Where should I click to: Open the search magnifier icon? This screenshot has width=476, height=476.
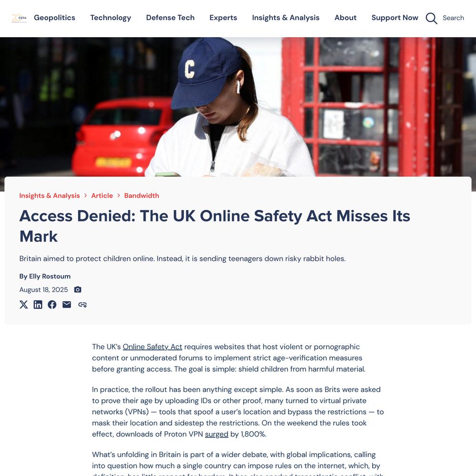tap(431, 18)
